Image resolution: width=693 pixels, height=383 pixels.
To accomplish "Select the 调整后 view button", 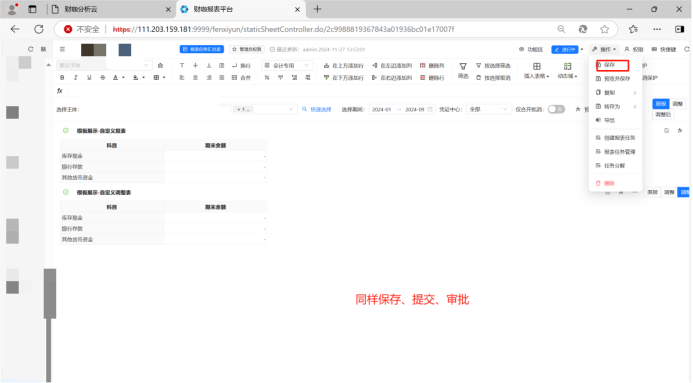I will [x=663, y=114].
